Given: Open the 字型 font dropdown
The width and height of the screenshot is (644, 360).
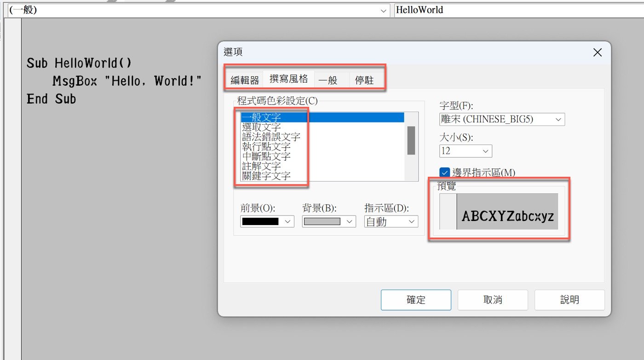Looking at the screenshot, I should 502,119.
